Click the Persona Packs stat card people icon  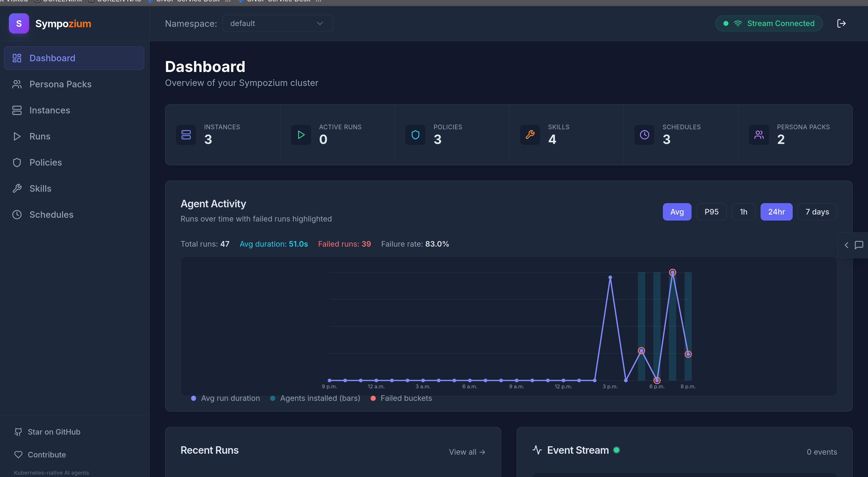(x=759, y=135)
